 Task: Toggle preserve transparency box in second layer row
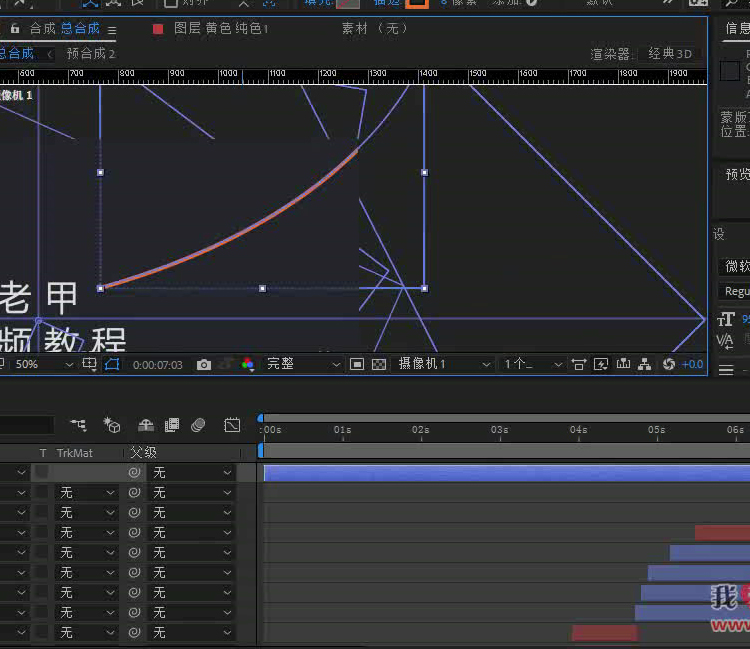[42, 493]
